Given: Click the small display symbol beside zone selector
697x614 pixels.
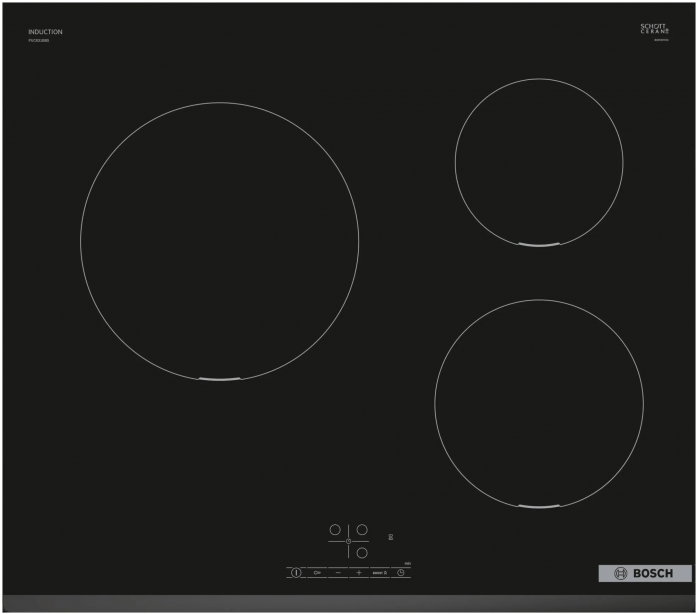Looking at the screenshot, I should pos(391,537).
